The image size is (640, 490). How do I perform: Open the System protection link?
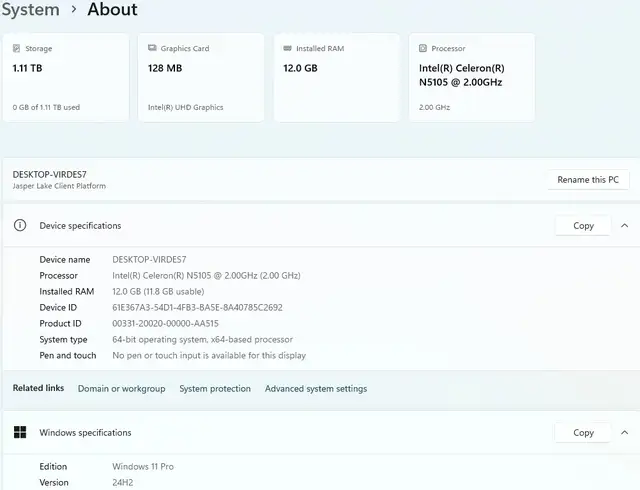(215, 389)
